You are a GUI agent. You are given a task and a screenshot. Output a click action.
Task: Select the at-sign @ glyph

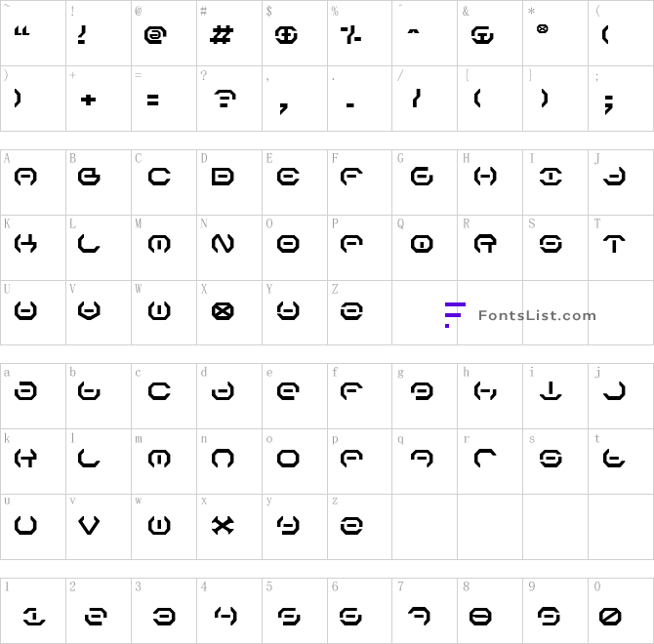(x=155, y=35)
